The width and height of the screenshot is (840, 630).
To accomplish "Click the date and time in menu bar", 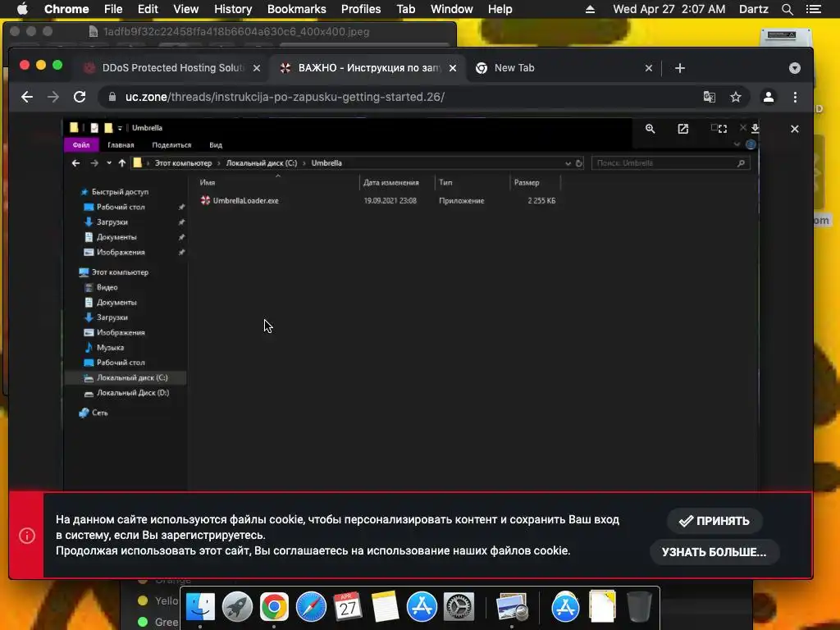I will tap(669, 9).
